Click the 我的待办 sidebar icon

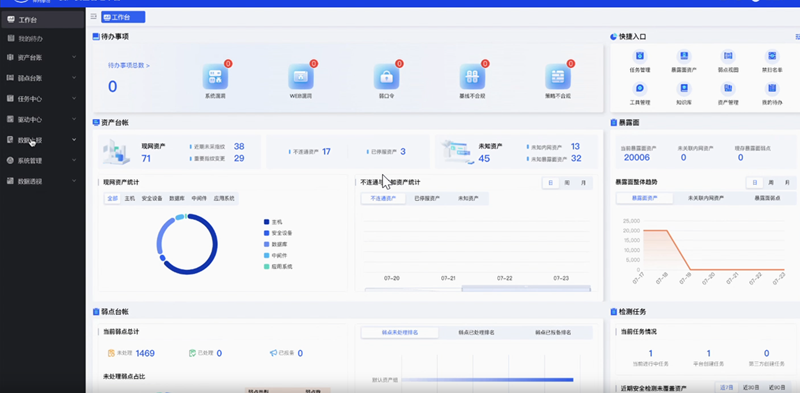[x=11, y=38]
